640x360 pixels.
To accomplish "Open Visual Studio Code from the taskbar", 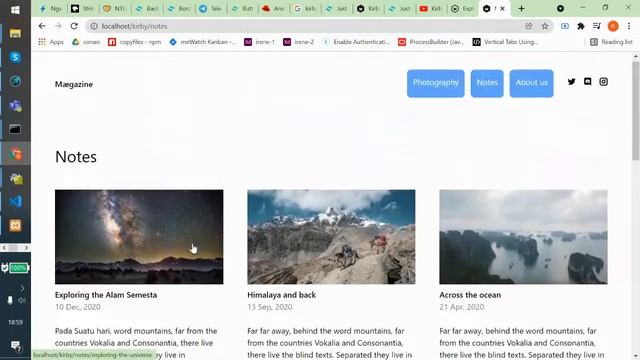I will [x=15, y=202].
